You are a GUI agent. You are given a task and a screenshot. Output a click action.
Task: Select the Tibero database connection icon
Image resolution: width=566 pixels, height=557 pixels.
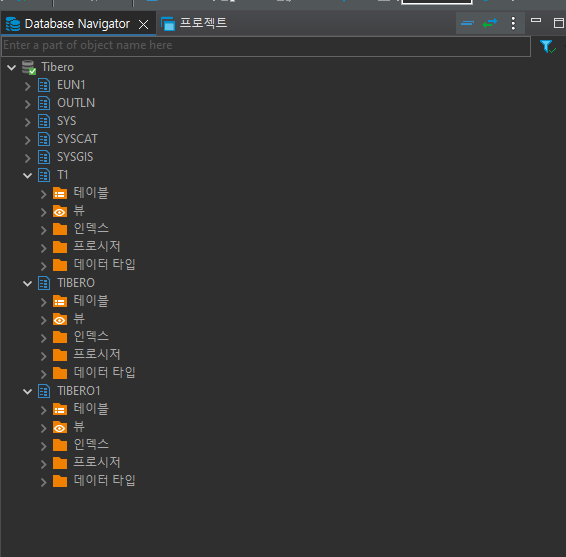click(29, 68)
